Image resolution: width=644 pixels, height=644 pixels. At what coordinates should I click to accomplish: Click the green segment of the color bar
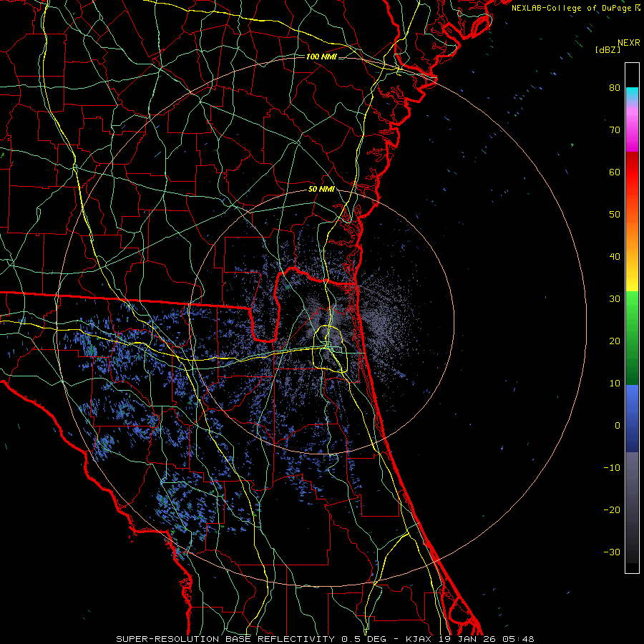coord(632,338)
